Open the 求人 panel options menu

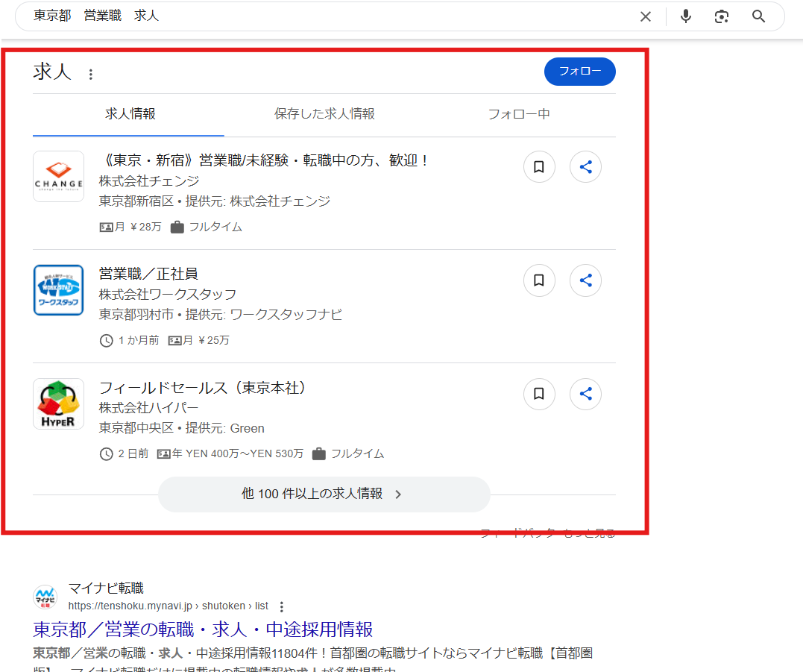[89, 73]
